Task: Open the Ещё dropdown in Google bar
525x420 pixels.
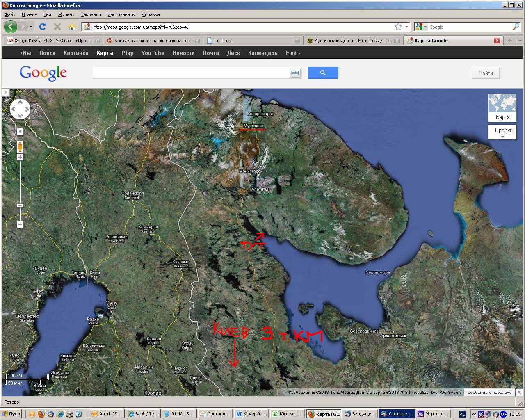Action: click(x=293, y=53)
